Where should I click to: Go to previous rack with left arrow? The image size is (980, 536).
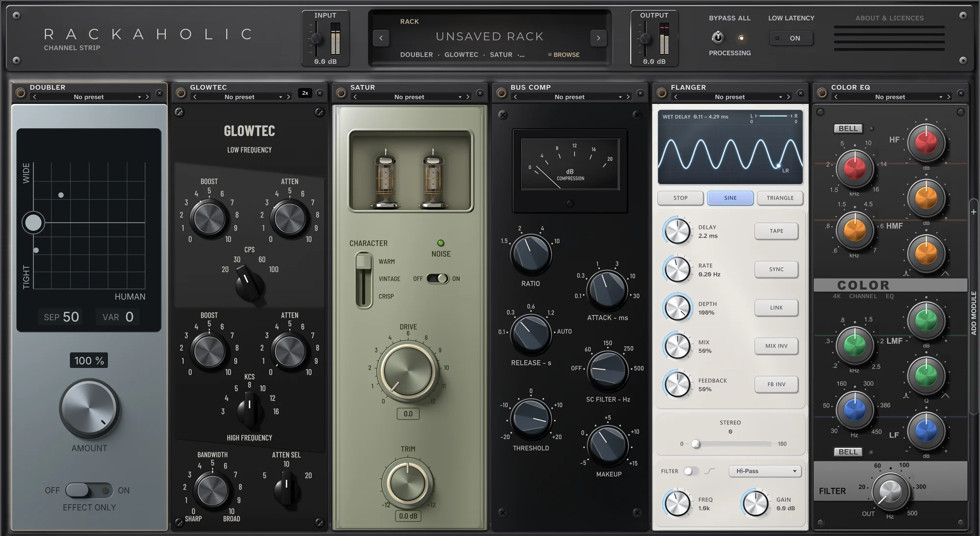tap(381, 38)
